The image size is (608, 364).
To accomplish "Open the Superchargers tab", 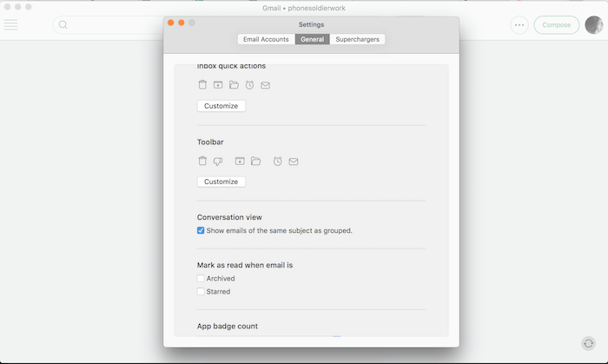I will coord(358,39).
